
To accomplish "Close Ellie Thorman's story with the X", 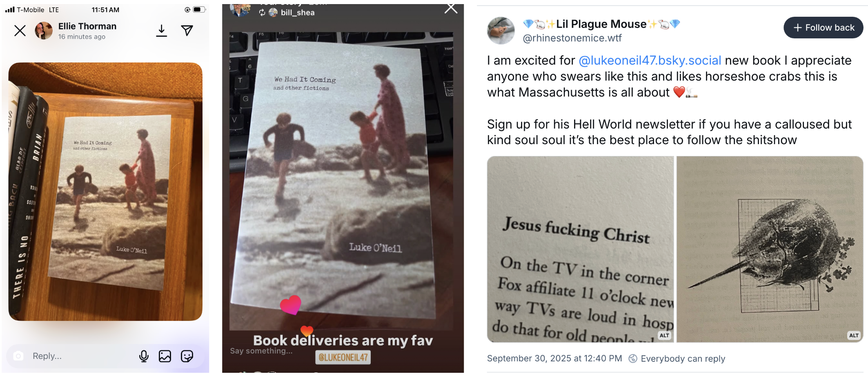I will [20, 31].
